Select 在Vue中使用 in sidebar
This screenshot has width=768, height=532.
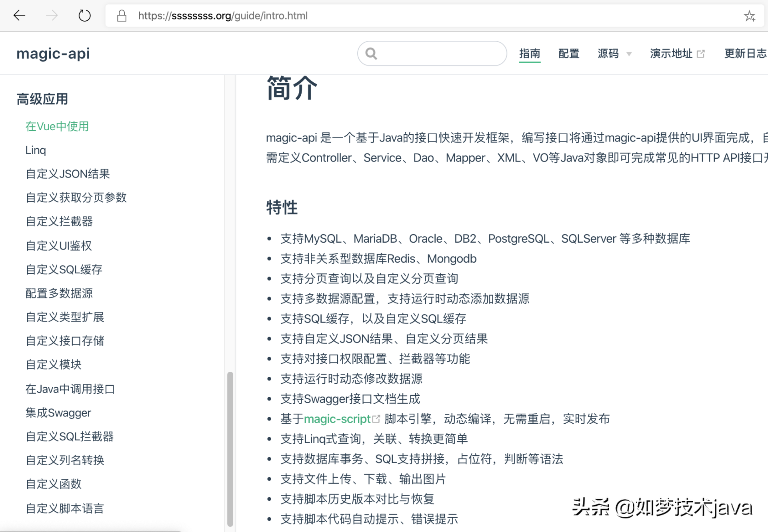[57, 126]
